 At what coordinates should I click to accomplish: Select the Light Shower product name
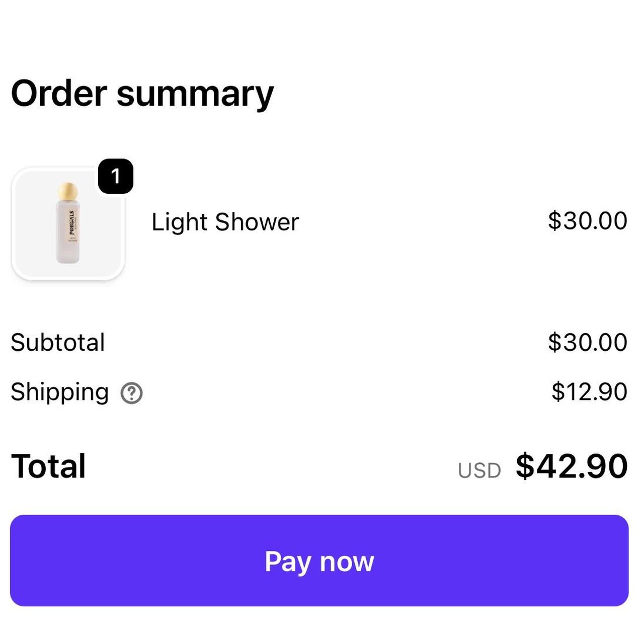point(225,221)
